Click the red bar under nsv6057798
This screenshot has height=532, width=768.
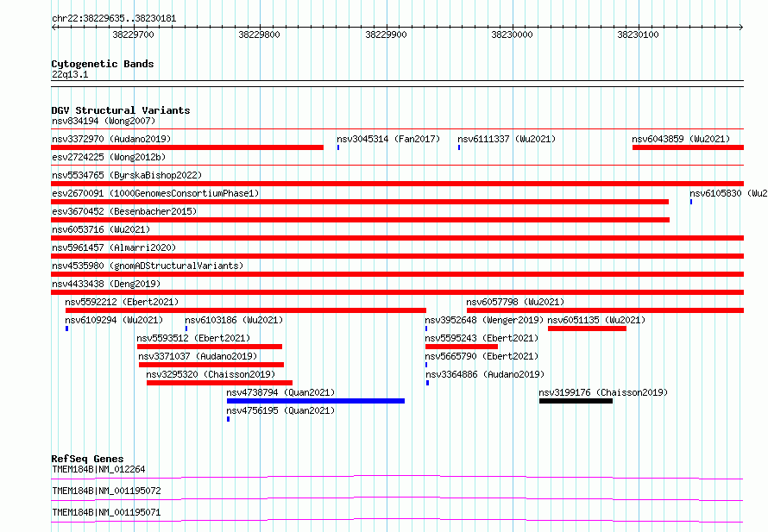pos(606,310)
